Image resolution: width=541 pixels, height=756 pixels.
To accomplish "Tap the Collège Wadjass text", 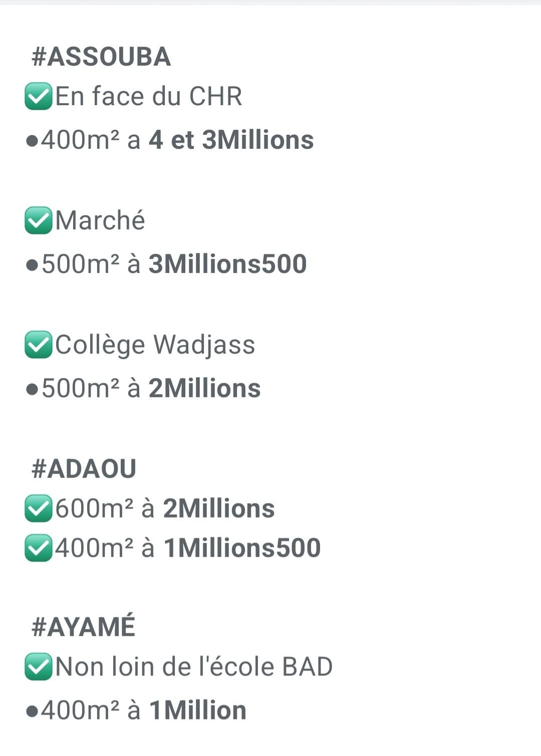I will point(155,345).
